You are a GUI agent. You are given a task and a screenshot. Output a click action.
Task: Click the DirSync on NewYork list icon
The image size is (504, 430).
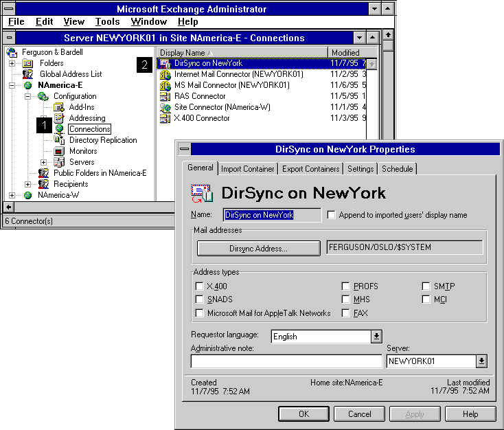coord(165,64)
